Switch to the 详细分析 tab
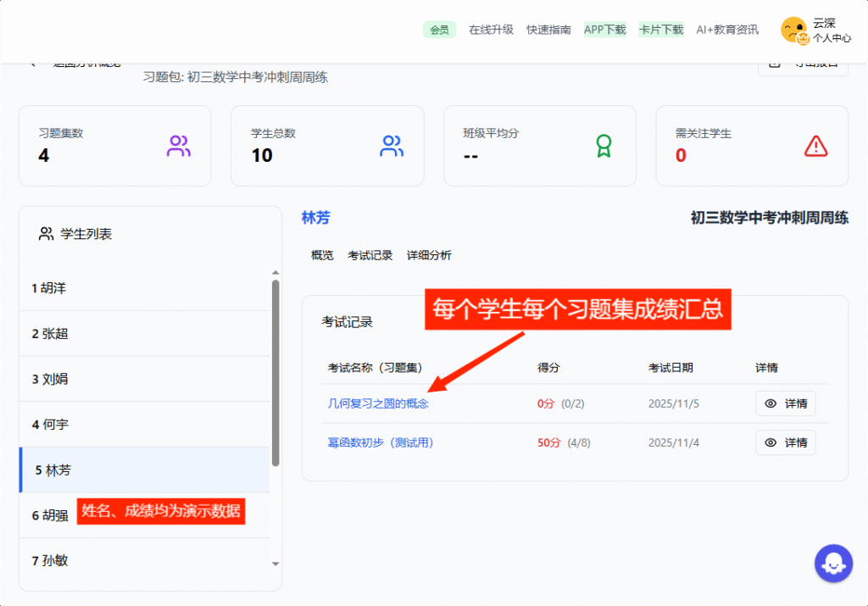 coord(429,255)
